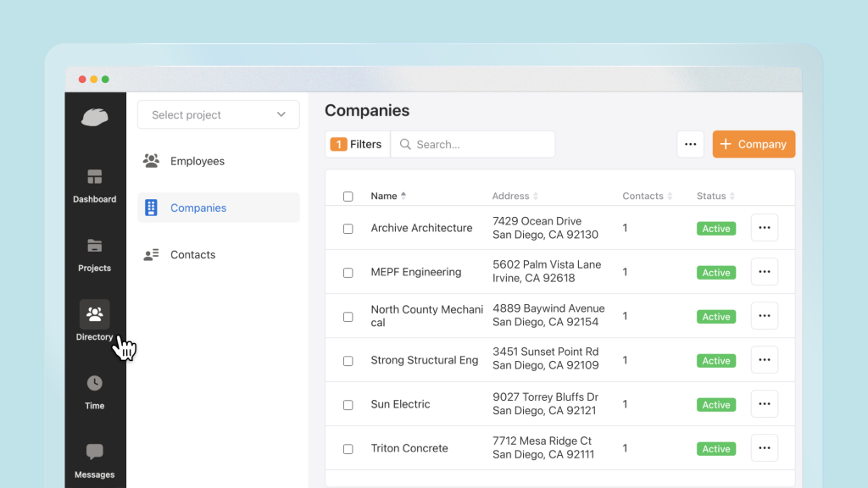
Task: Click the Active badge for MEPF Engineering
Action: (716, 273)
